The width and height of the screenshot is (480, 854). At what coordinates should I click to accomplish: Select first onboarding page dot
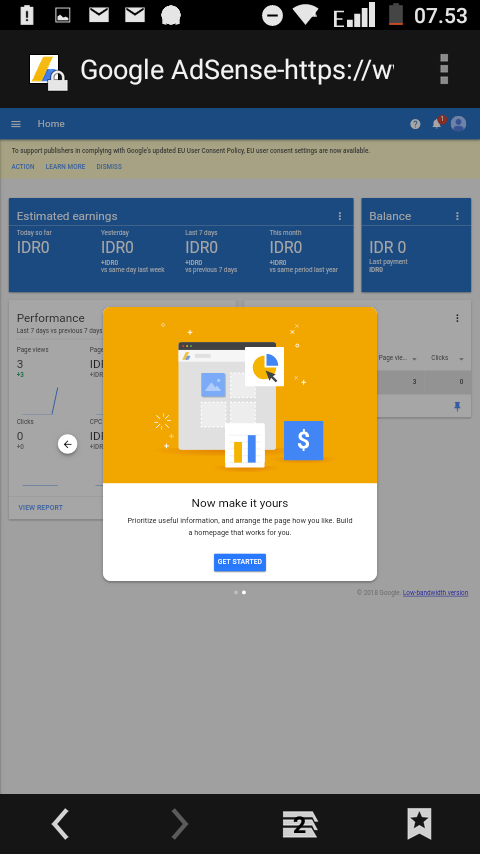click(x=235, y=592)
